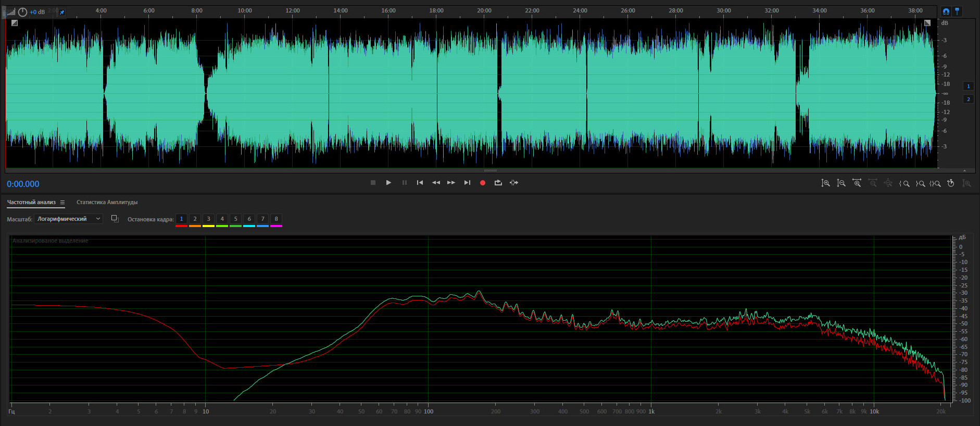Viewport: 980px width, 426px height.
Task: Toggle Skip Selection button
Action: [514, 183]
